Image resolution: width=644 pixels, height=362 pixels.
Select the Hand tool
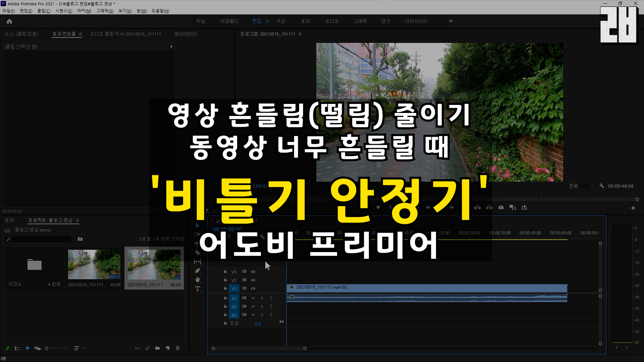coord(198,280)
